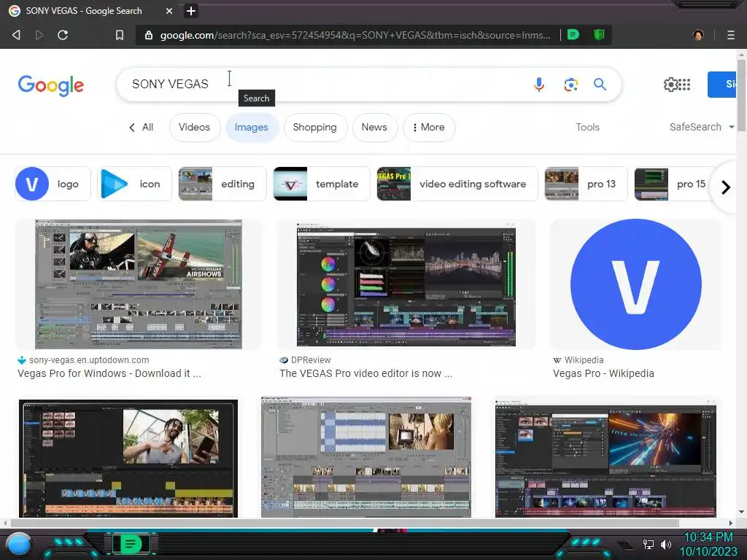Click the browser forward arrow
The image size is (747, 560).
point(39,35)
